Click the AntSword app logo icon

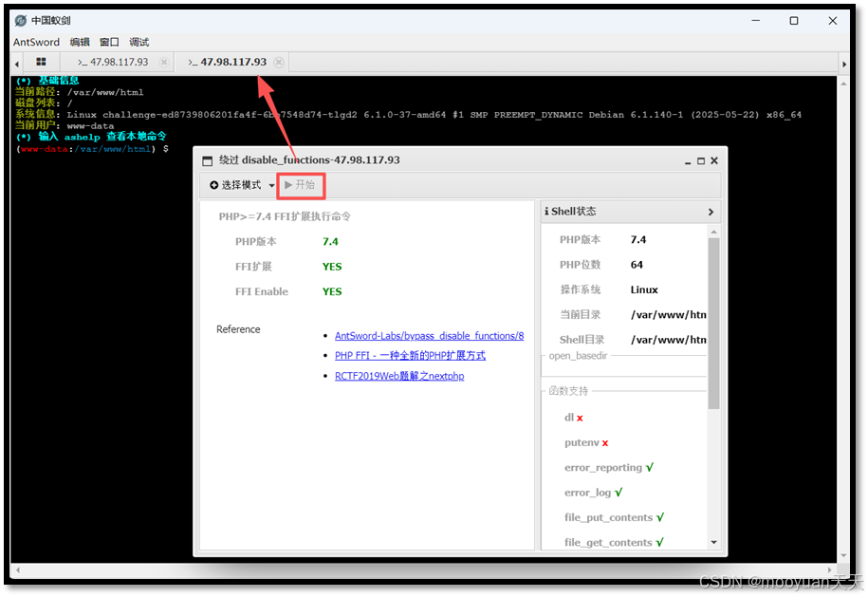(x=21, y=21)
